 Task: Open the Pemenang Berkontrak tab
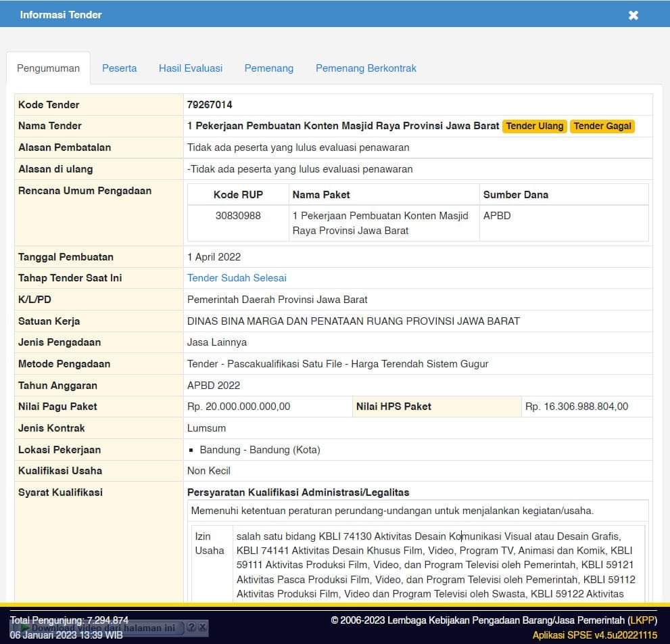pos(366,68)
